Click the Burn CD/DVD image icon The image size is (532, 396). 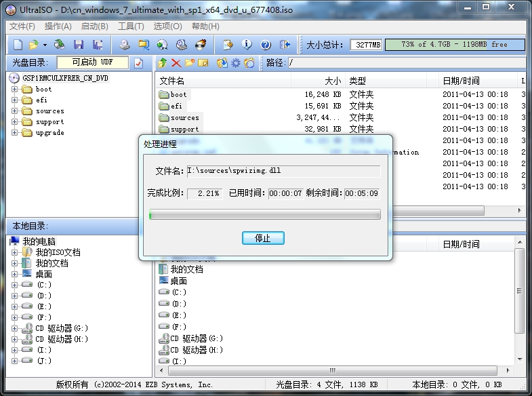click(x=201, y=45)
